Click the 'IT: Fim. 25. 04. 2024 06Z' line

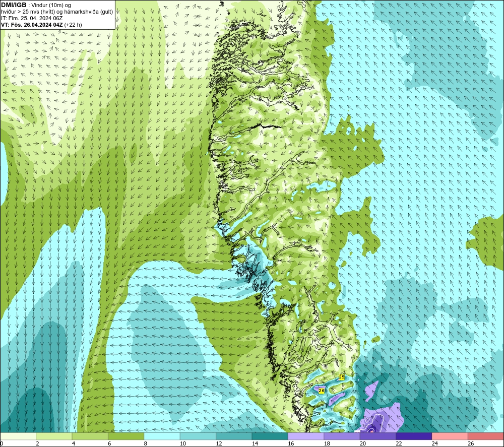coord(32,18)
